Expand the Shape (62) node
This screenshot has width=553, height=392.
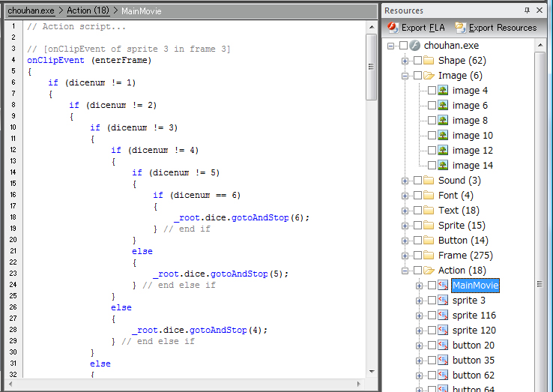click(405, 61)
